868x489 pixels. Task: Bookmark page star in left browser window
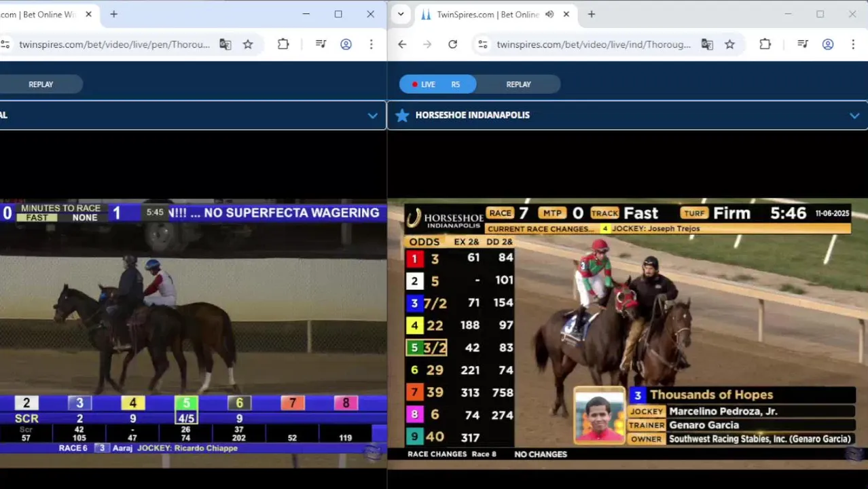coord(248,44)
